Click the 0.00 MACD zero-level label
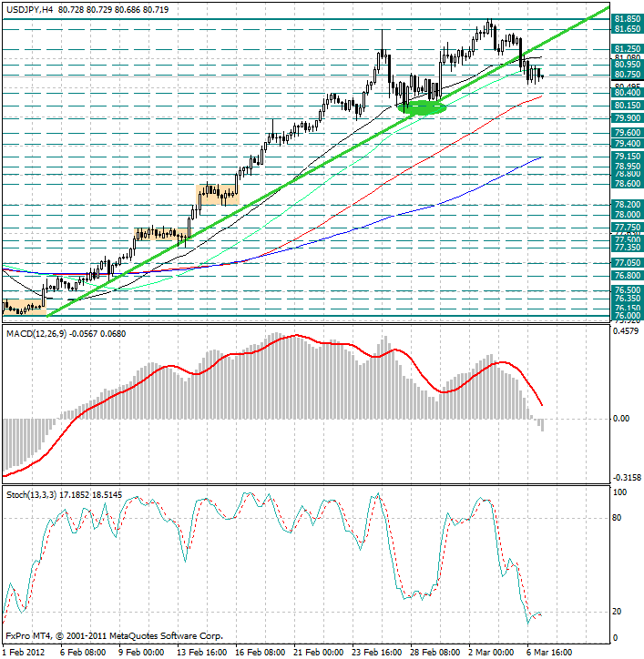Image resolution: width=644 pixels, height=659 pixels. tap(621, 419)
